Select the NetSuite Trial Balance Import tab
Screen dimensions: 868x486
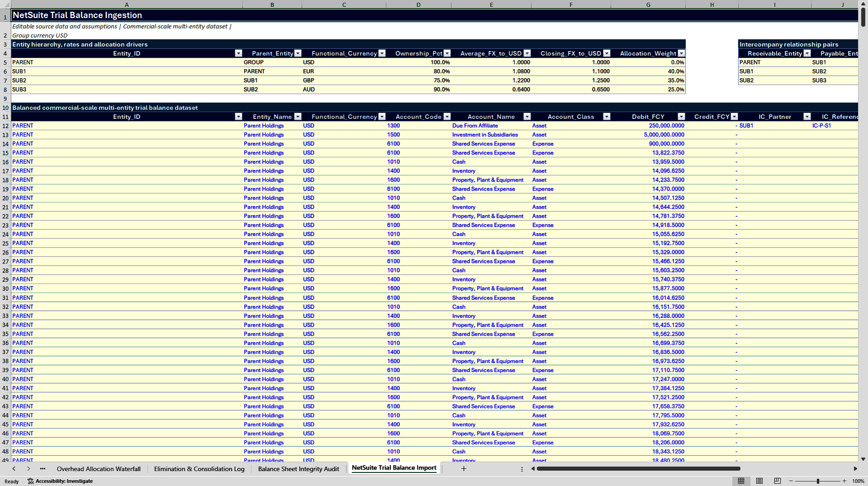394,468
